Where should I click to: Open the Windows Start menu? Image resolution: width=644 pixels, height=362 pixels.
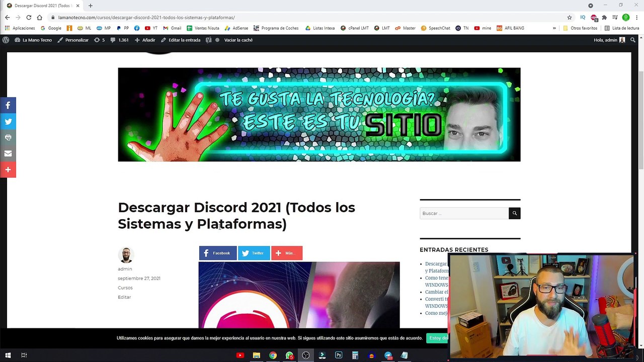point(8,355)
